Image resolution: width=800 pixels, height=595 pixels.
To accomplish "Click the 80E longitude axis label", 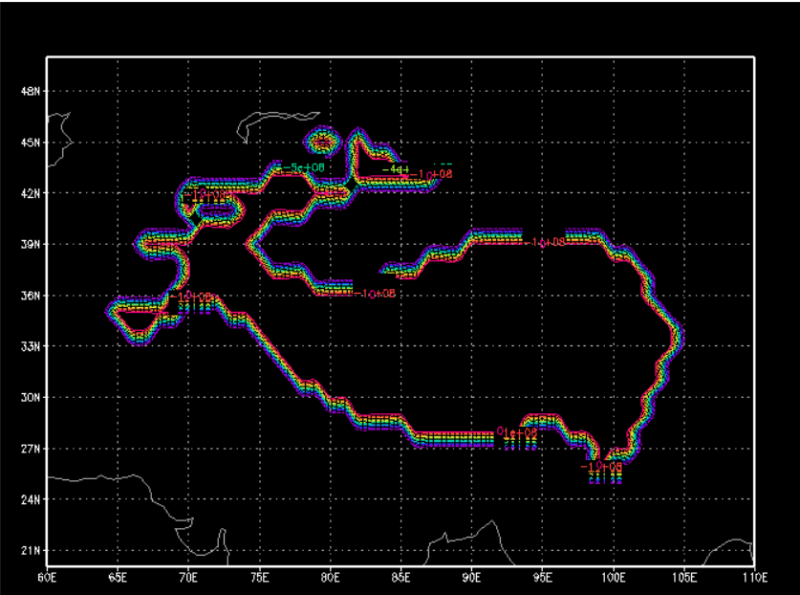I will tap(330, 578).
